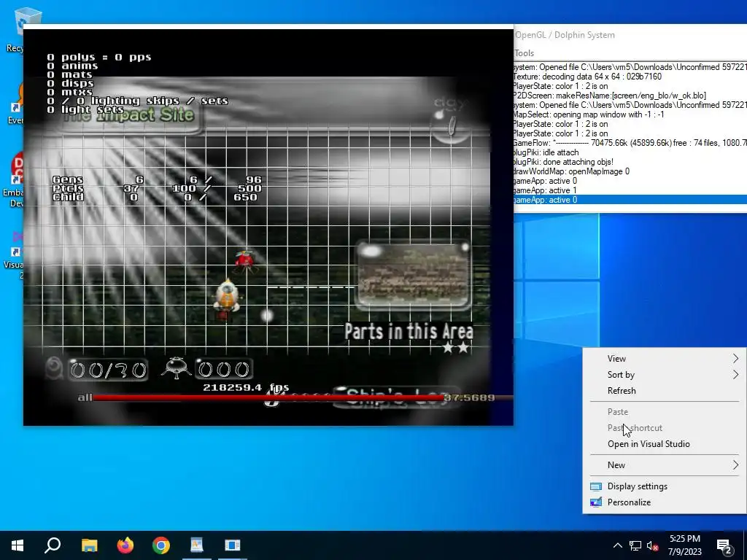This screenshot has width=747, height=560.
Task: Open File Explorer from the taskbar
Action: (89, 545)
